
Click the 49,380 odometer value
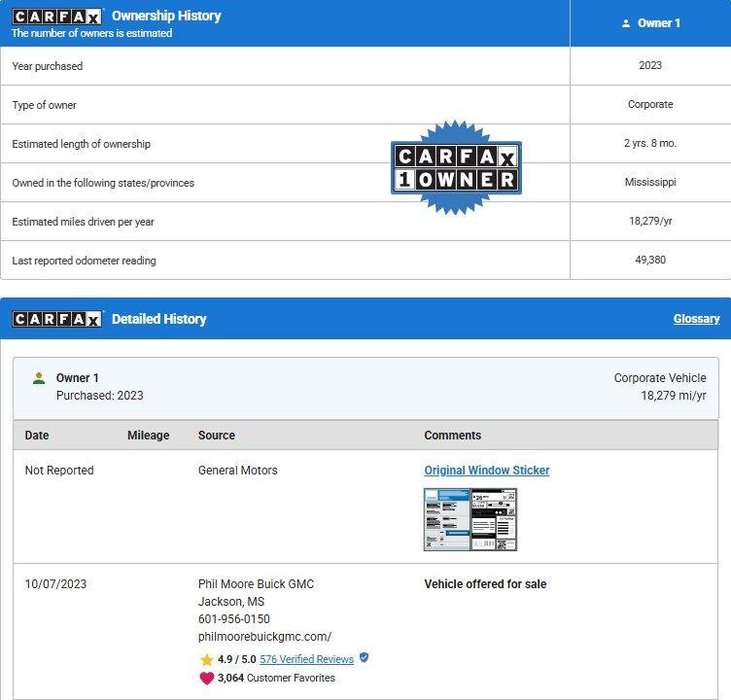(x=650, y=260)
